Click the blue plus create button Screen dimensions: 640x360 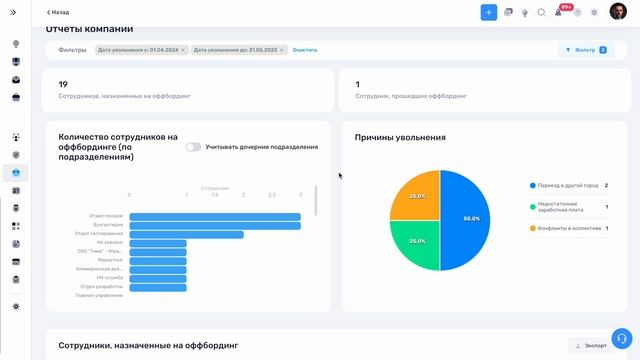pyautogui.click(x=489, y=12)
